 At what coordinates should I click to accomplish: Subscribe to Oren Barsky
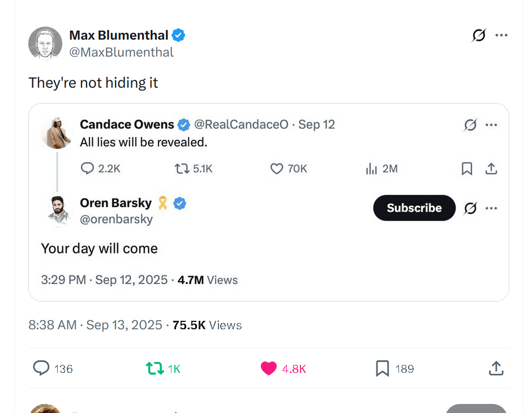point(414,208)
